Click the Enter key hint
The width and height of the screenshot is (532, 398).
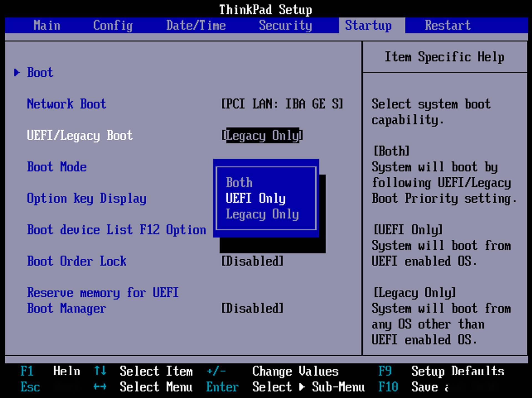[x=222, y=387]
